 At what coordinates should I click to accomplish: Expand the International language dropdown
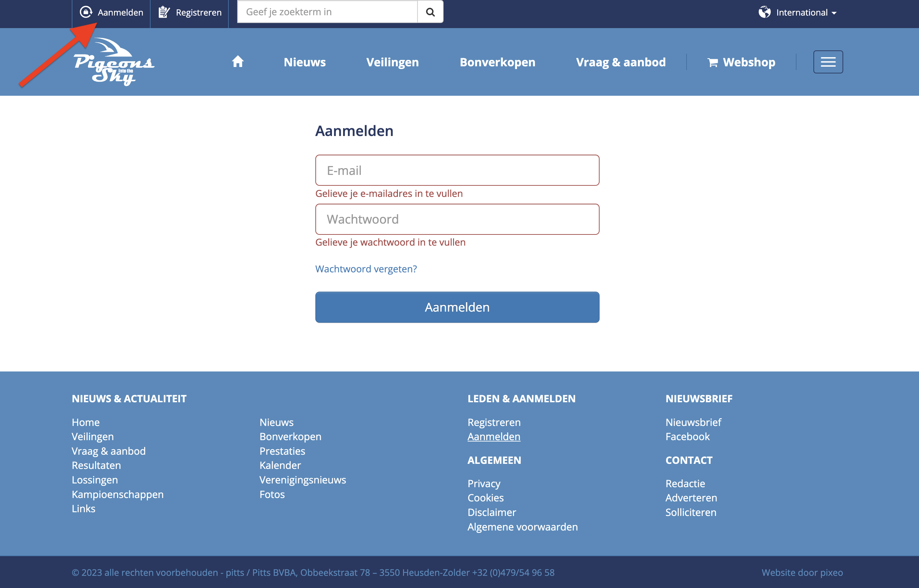tap(806, 13)
